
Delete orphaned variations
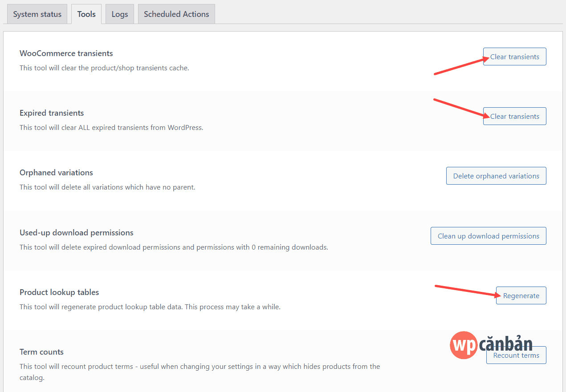click(496, 176)
